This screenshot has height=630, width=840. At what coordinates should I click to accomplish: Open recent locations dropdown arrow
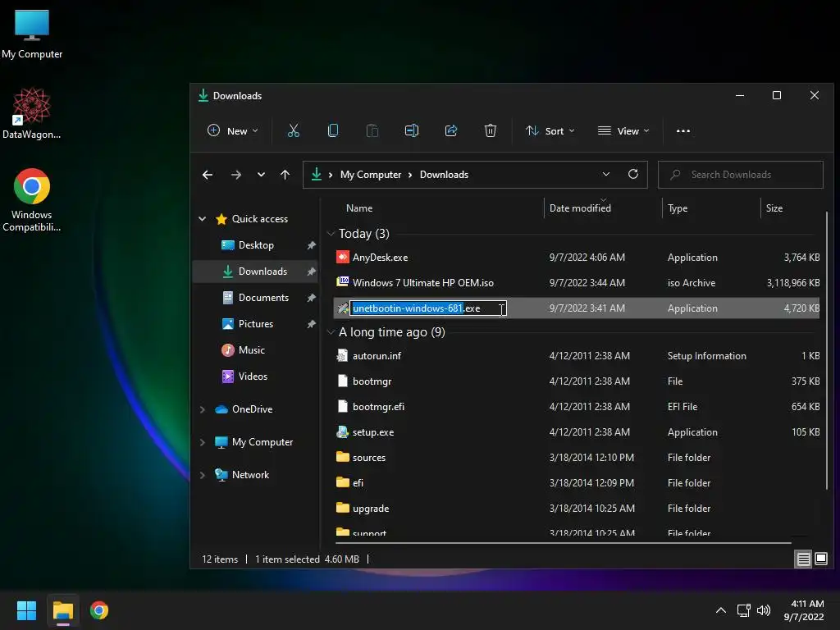(261, 175)
